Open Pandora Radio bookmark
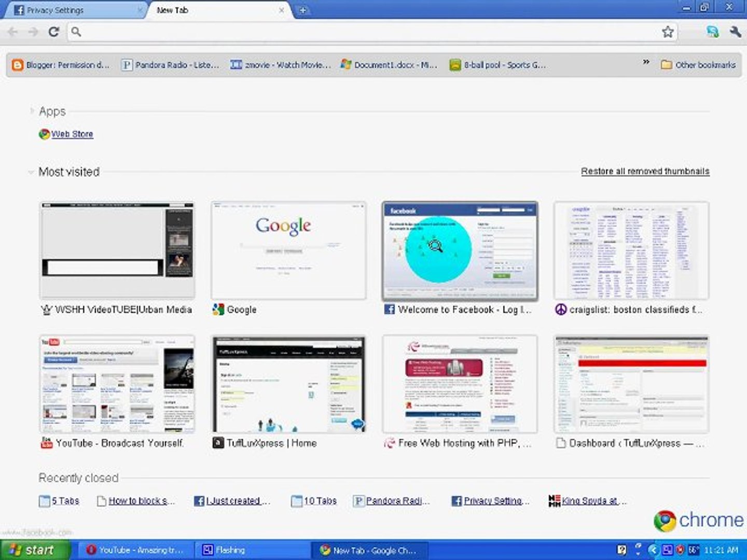This screenshot has width=747, height=560. click(x=170, y=65)
